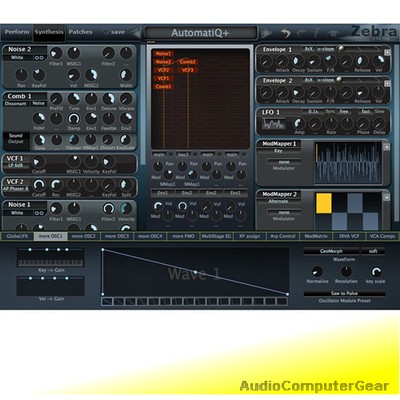Toggle the small box beside the bus2 lane
400x400 pixels.
click(195, 155)
